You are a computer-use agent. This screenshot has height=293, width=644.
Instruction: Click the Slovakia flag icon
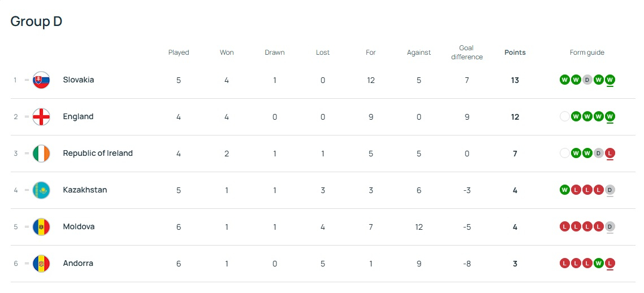click(x=41, y=80)
